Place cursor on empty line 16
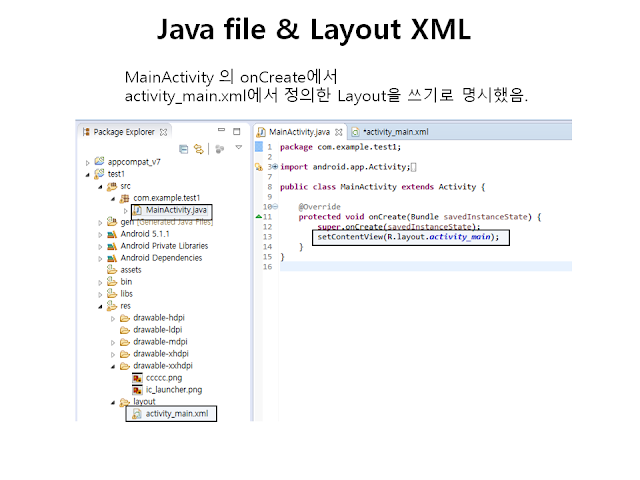The image size is (640, 480). 426,267
